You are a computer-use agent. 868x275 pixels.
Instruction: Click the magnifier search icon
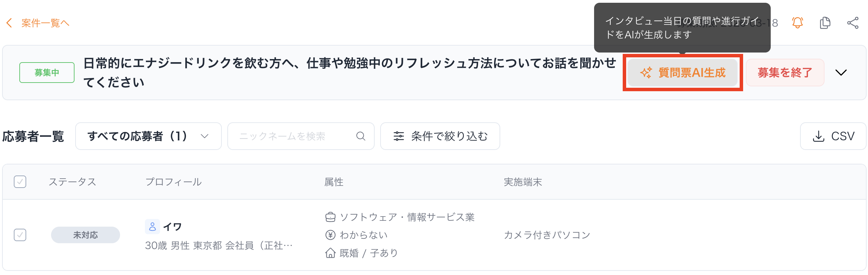click(x=361, y=136)
